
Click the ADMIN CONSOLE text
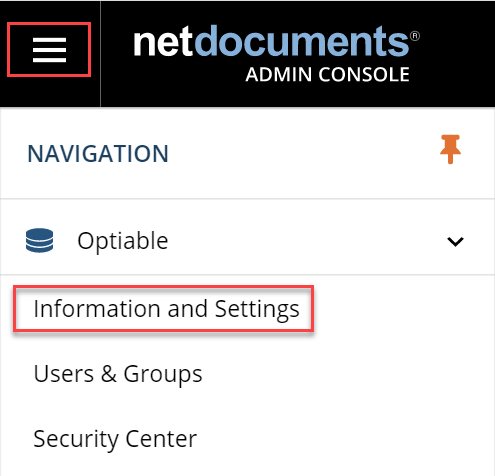(x=328, y=74)
